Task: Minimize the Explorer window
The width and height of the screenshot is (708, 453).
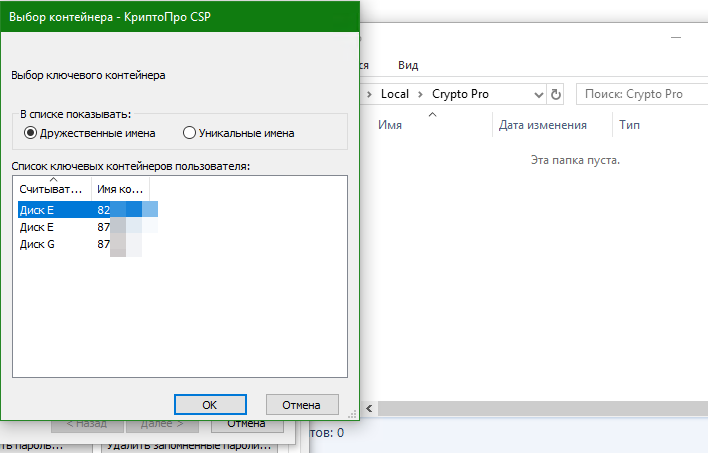Action: point(676,37)
